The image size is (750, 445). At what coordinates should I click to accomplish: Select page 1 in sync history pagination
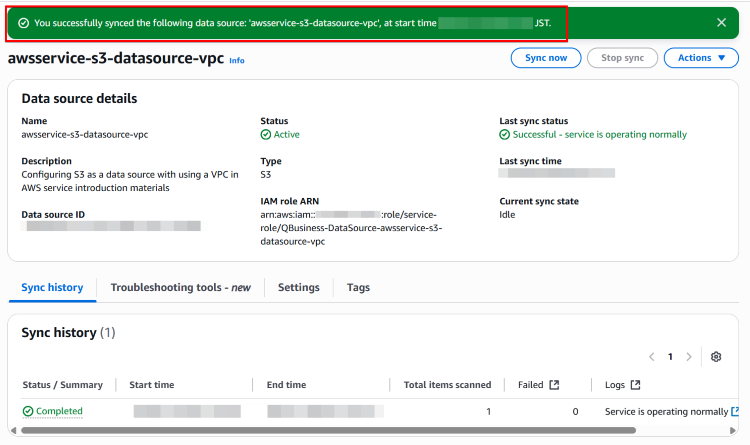point(670,357)
